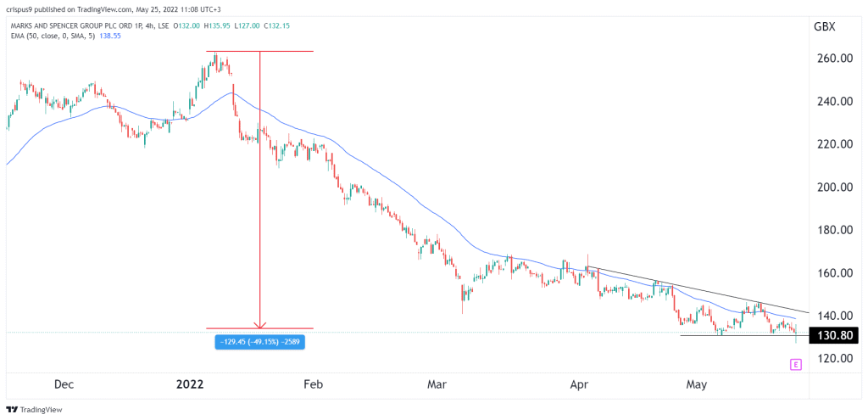Select the 160.00 price axis label

click(x=835, y=273)
